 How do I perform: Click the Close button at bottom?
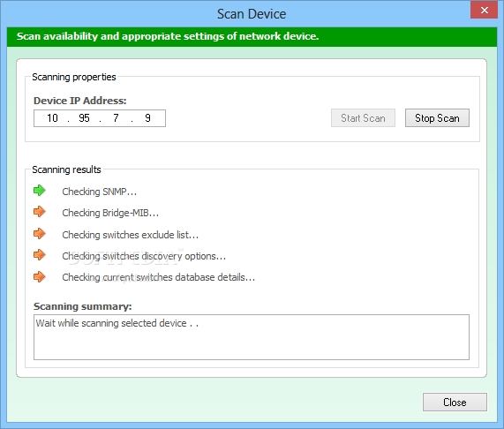click(x=455, y=402)
